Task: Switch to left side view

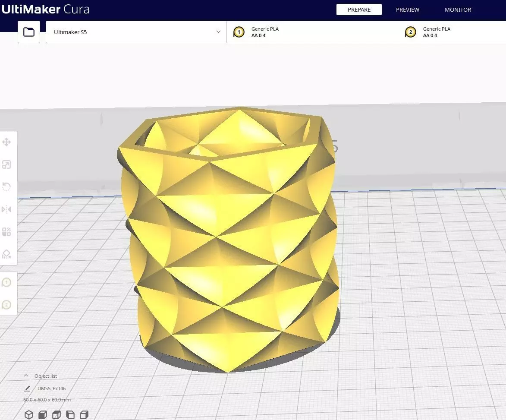Action: 70,414
